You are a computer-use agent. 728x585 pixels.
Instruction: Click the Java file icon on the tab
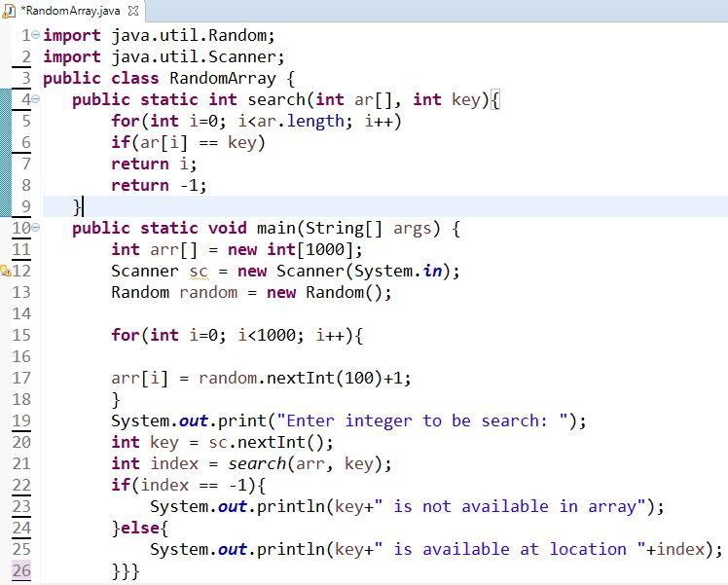click(x=9, y=11)
